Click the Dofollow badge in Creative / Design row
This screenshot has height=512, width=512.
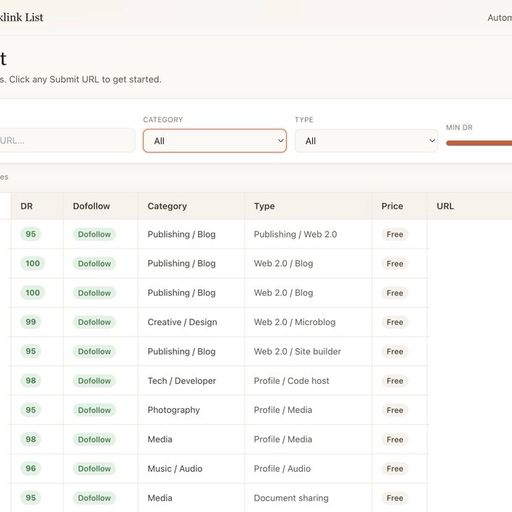(94, 322)
